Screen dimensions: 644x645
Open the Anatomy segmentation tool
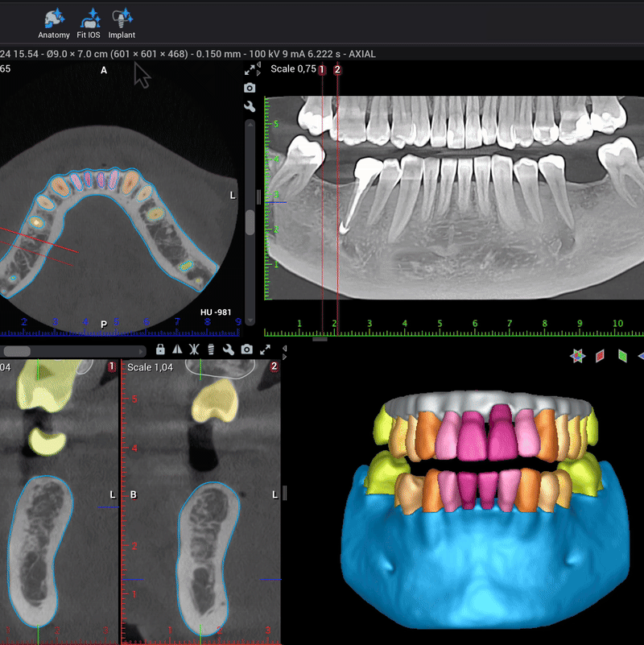(x=53, y=23)
